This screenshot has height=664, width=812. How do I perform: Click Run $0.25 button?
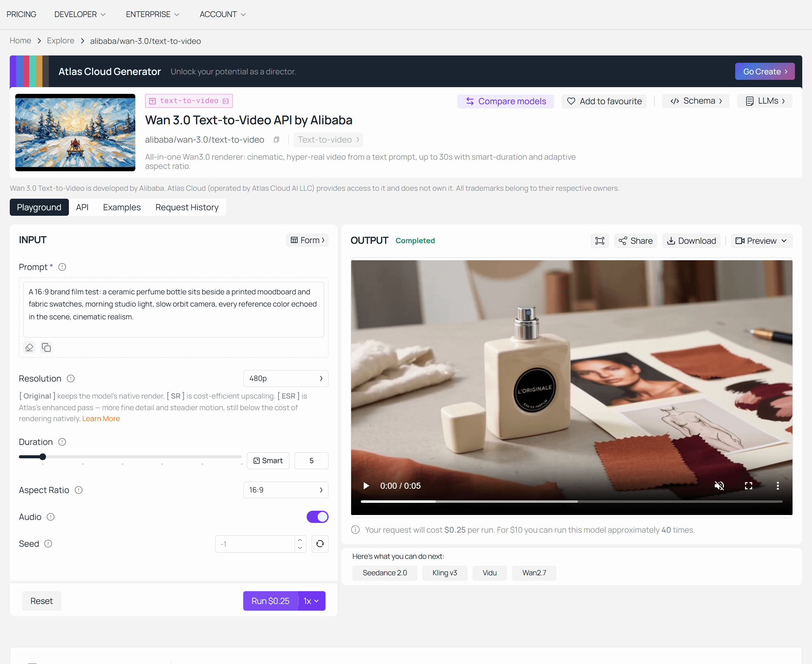click(270, 601)
